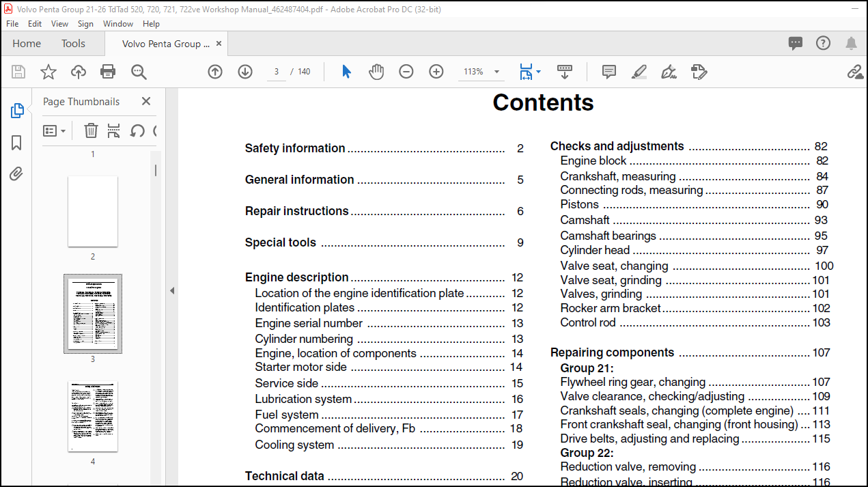
Task: Open the View menu
Action: 60,23
